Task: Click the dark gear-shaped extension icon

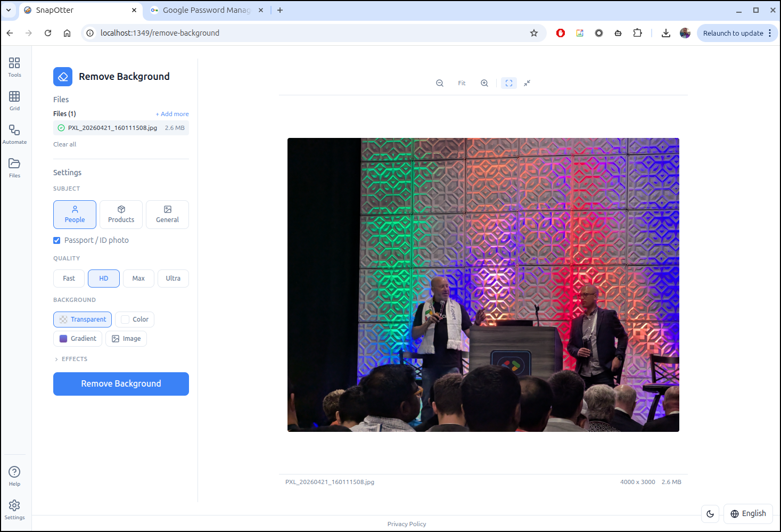Action: (599, 33)
